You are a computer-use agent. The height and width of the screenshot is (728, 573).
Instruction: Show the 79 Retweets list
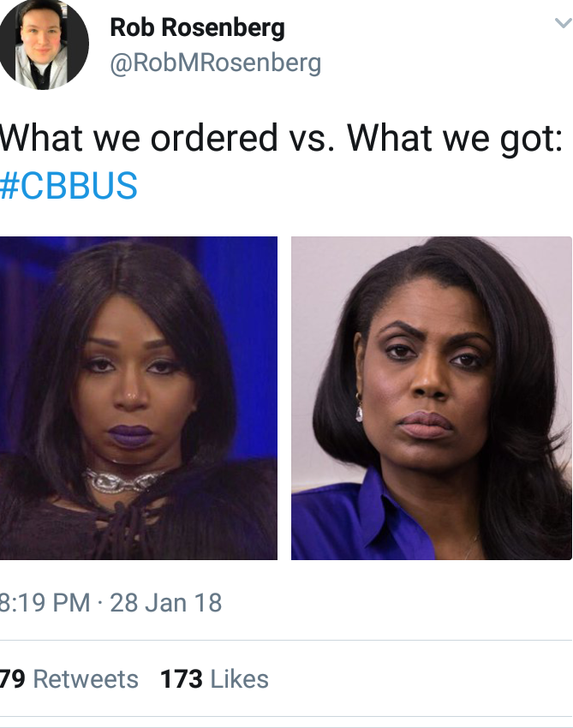point(69,679)
